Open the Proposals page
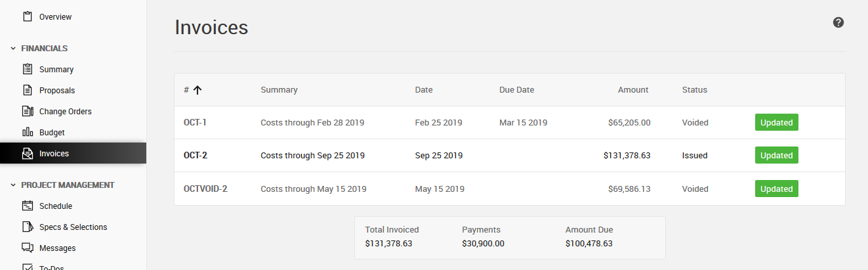Viewport: 868px width, 270px height. (x=57, y=90)
